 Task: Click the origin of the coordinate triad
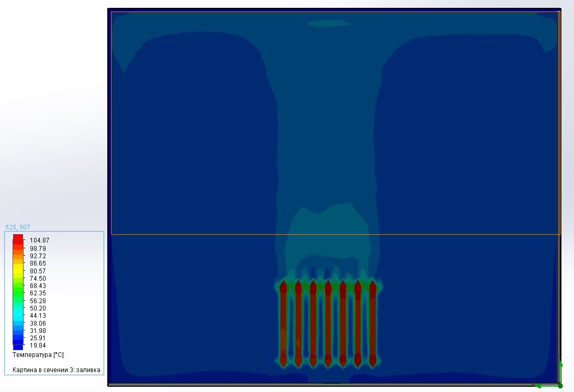click(x=560, y=386)
